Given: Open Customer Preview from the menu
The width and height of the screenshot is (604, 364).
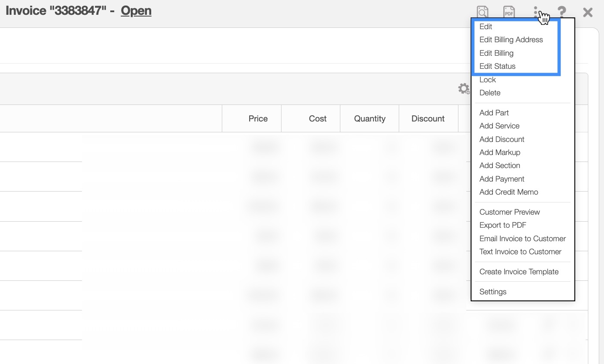Looking at the screenshot, I should 509,212.
